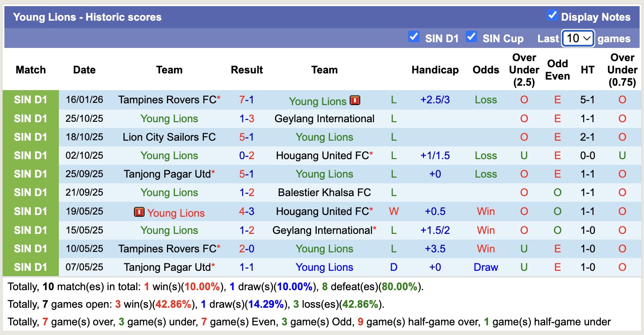Screen dimensions: 644x335
Task: Click the Lion City Sailors FC team name
Action: (x=169, y=137)
